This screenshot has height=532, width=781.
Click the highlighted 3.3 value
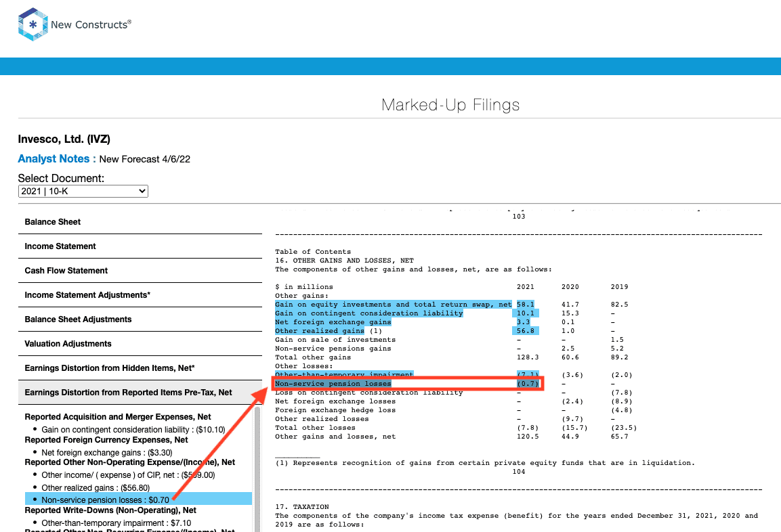click(x=523, y=322)
